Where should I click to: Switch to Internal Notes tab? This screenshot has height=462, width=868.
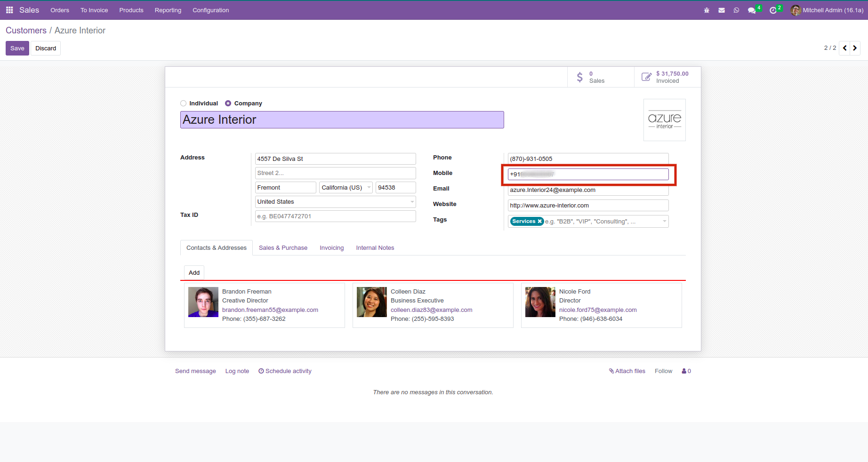(x=375, y=248)
